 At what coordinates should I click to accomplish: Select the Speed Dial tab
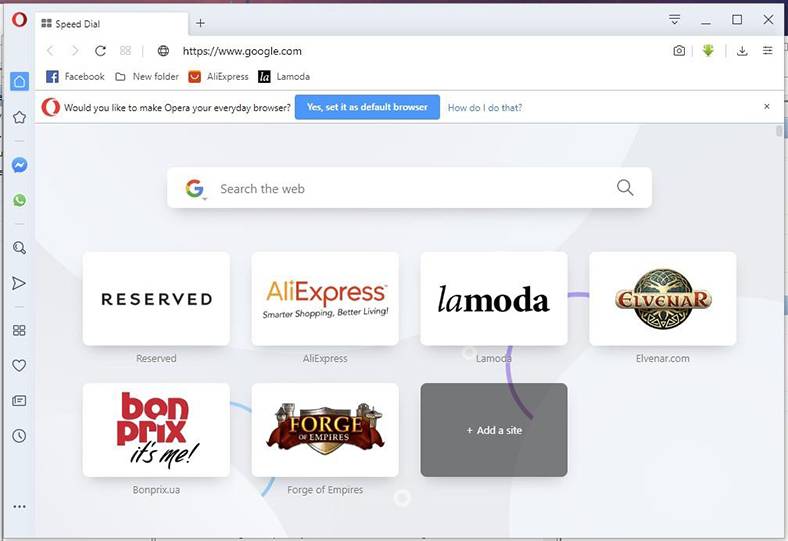112,24
